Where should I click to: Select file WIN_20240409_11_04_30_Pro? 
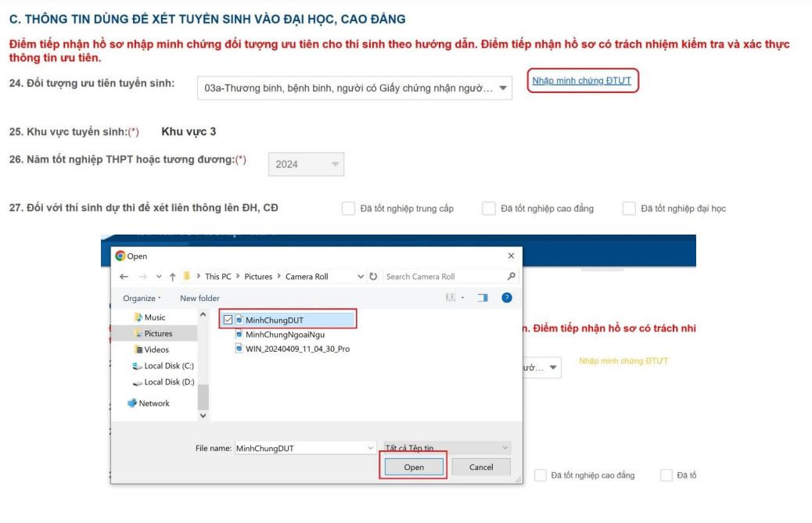(297, 349)
